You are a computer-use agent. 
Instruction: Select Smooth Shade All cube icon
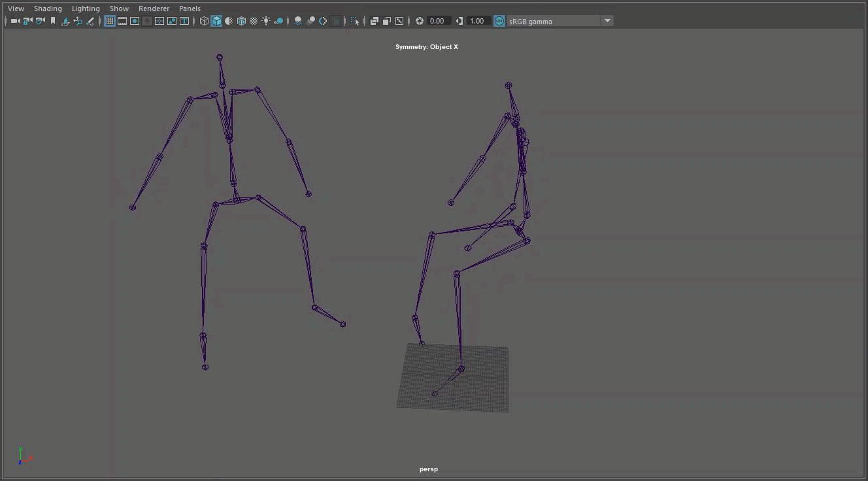pos(216,21)
